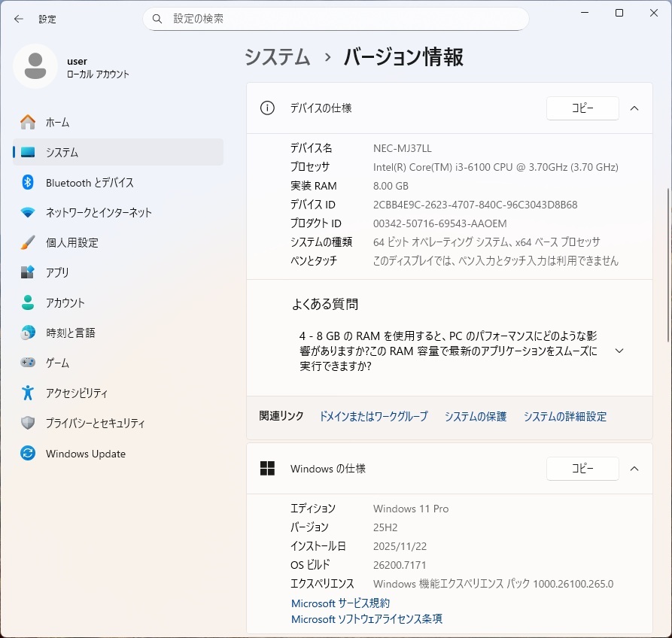Click the ネットワークとインターネット Wi-Fi icon
The height and width of the screenshot is (638, 672).
pyautogui.click(x=28, y=212)
